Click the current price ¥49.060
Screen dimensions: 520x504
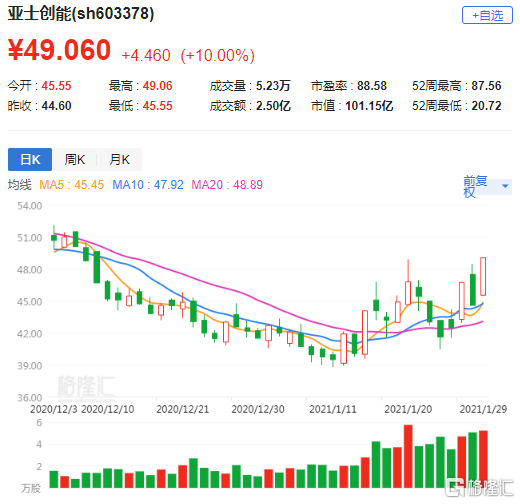click(x=59, y=50)
